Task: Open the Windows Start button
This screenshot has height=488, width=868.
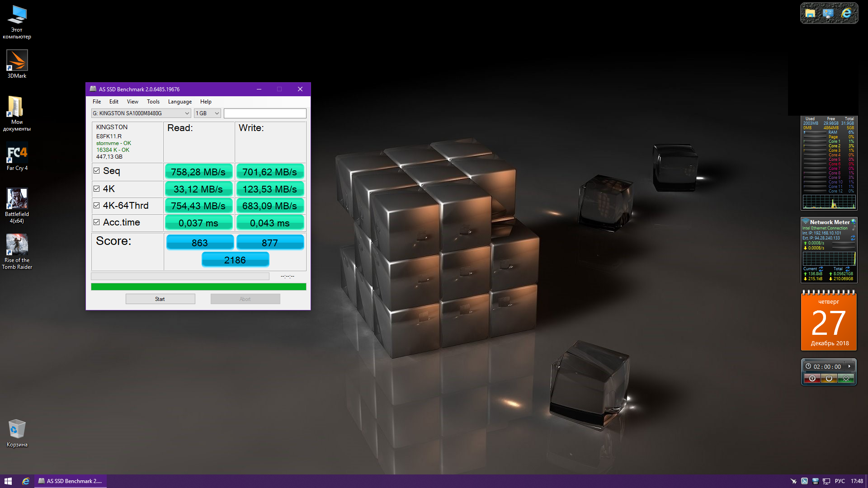Action: (x=8, y=481)
